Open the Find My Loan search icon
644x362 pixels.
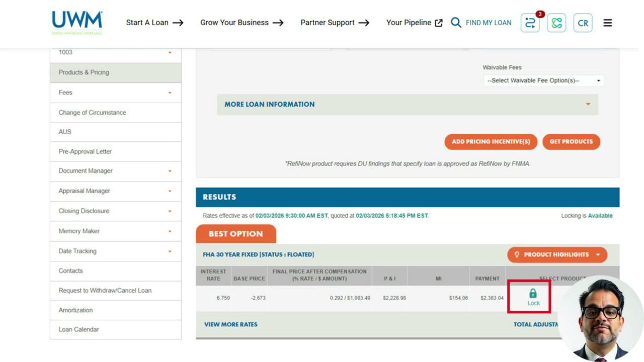point(456,23)
